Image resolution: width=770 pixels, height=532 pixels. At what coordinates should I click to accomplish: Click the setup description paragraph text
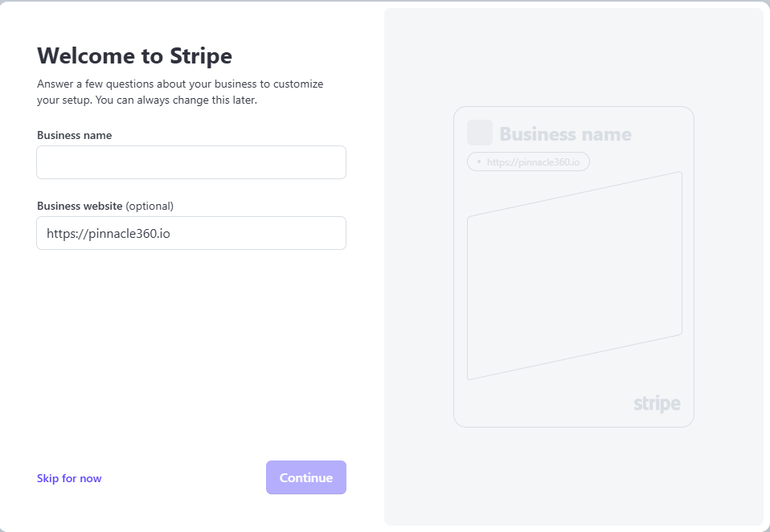179,92
